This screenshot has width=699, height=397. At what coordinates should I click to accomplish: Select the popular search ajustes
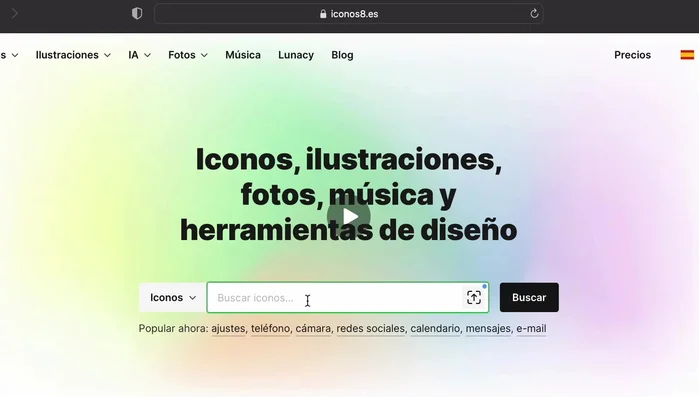228,328
